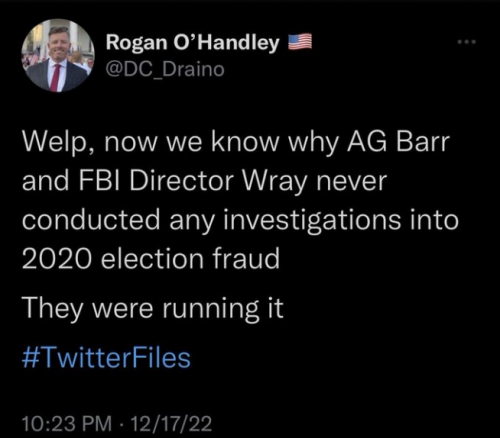Click the 12/17/22 date
500x438 pixels.
pos(171,423)
